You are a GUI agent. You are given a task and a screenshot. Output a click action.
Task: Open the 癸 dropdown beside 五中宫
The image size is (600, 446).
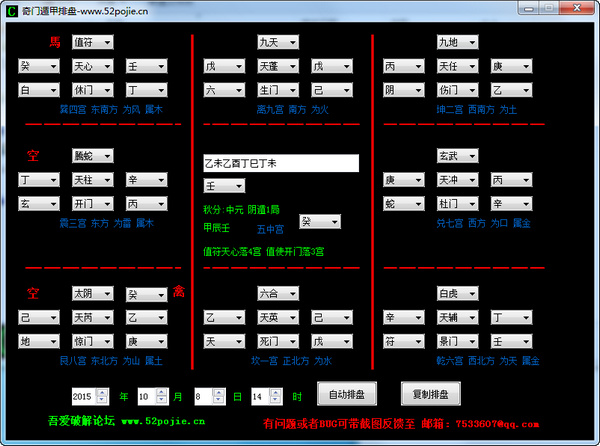pyautogui.click(x=320, y=221)
